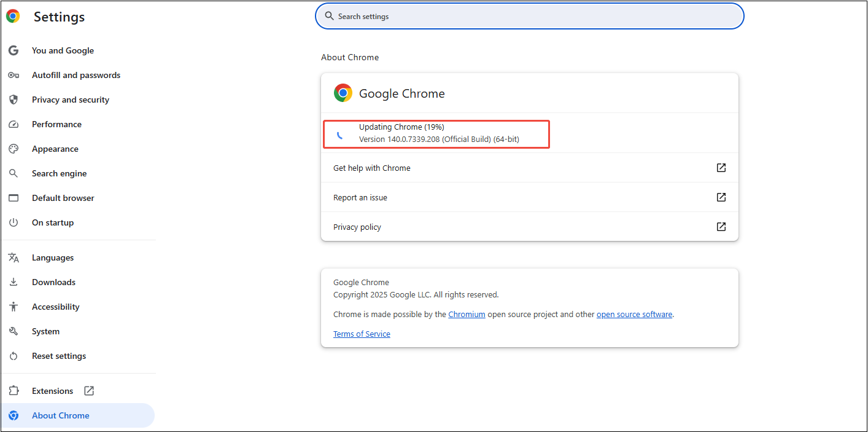The image size is (868, 432).
Task: Open the Terms of Service link
Action: [362, 334]
